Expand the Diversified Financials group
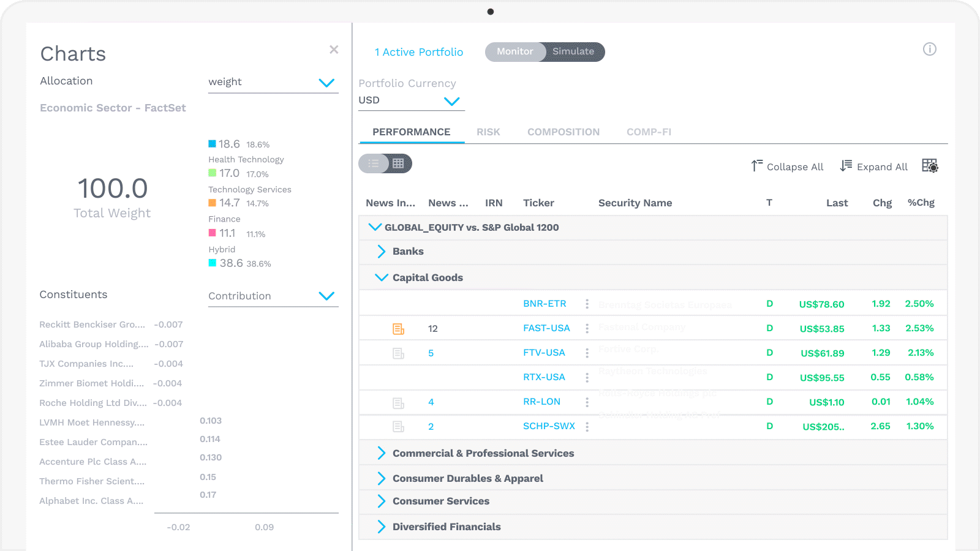 pos(382,527)
